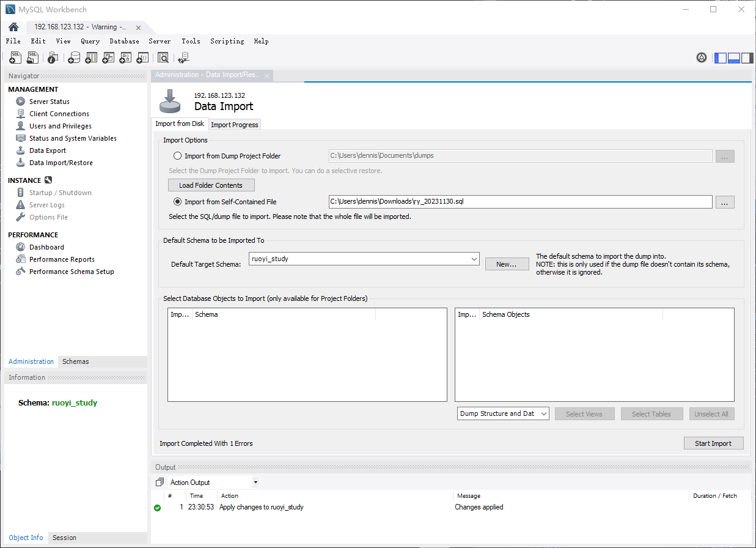Open the Dump Structure and Data dropdown
This screenshot has height=548, width=756.
(503, 414)
